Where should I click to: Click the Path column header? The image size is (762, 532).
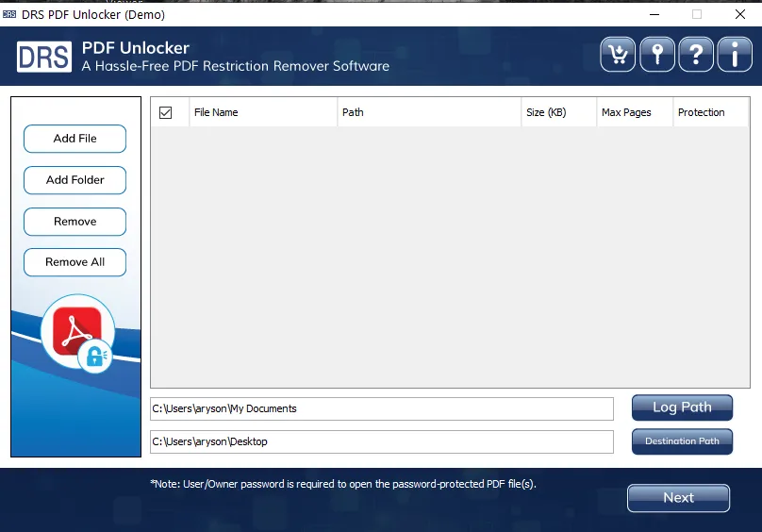coord(429,112)
